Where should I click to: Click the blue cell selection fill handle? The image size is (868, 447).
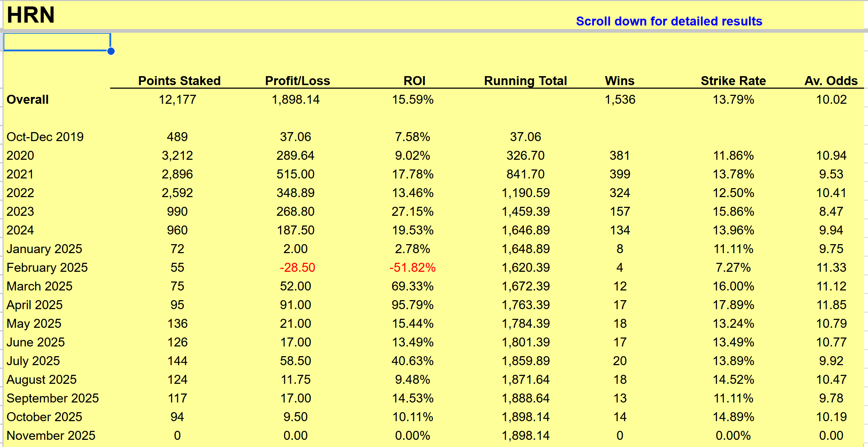pos(111,51)
